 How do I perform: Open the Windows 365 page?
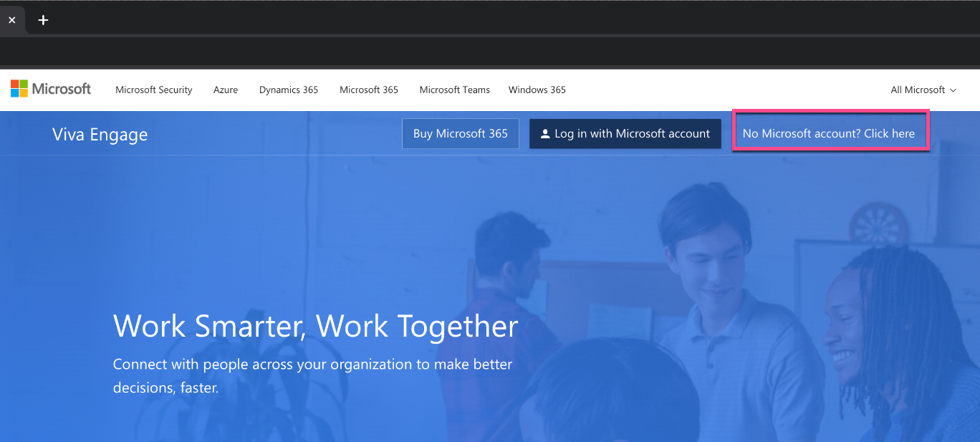coord(537,90)
